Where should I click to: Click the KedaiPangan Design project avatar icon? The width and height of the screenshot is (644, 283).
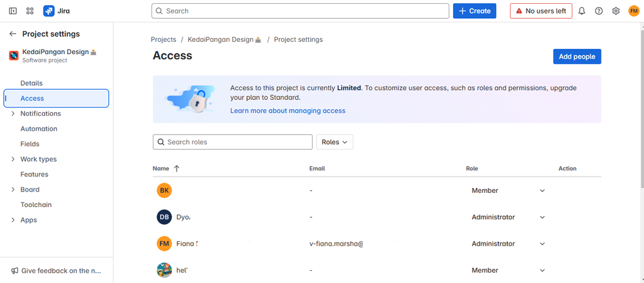click(14, 56)
